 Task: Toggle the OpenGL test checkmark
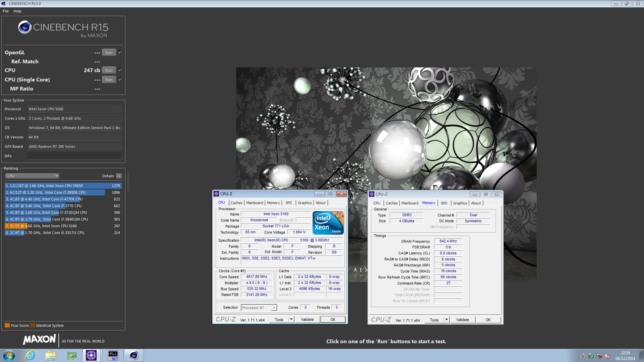[x=120, y=52]
